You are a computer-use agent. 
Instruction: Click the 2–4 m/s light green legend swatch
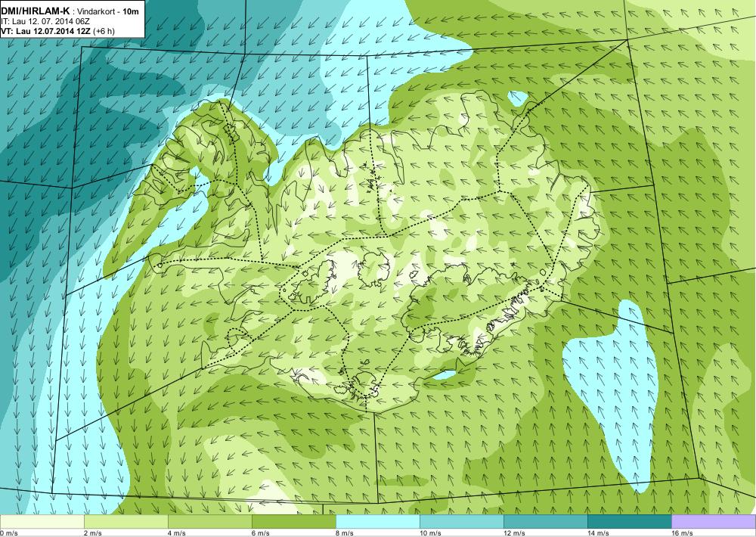pyautogui.click(x=125, y=522)
